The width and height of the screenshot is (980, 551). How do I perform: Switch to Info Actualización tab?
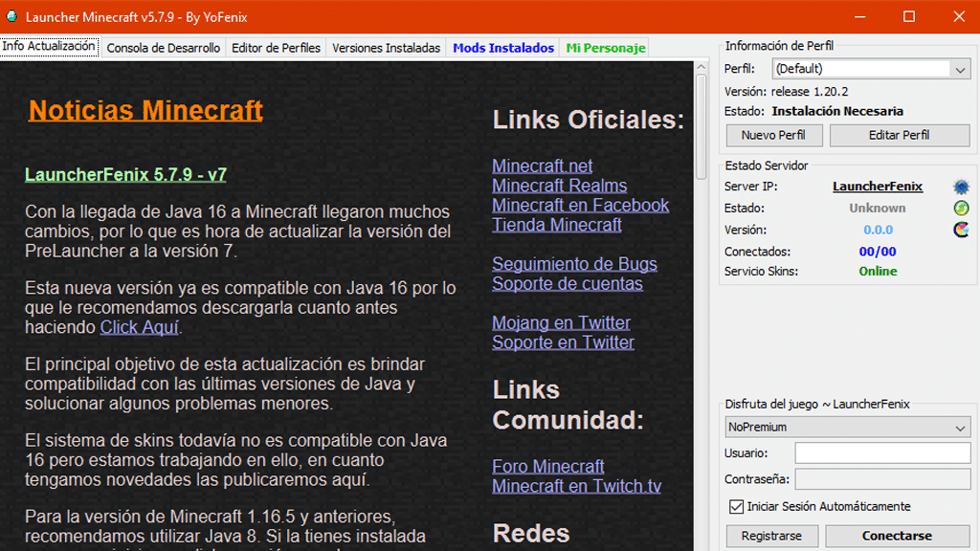click(49, 46)
